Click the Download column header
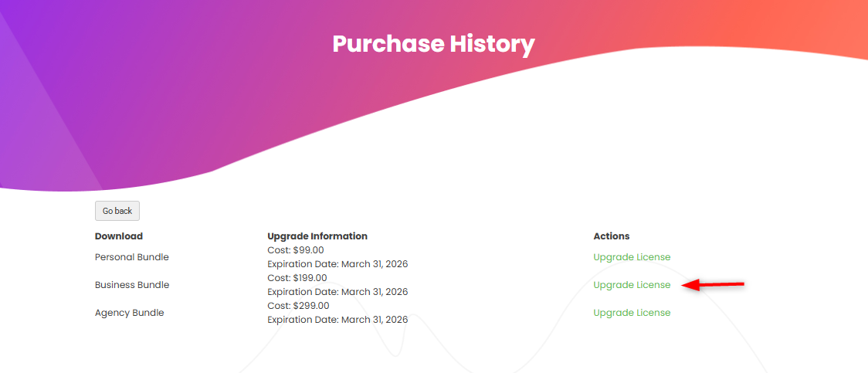The width and height of the screenshot is (868, 373). point(119,236)
